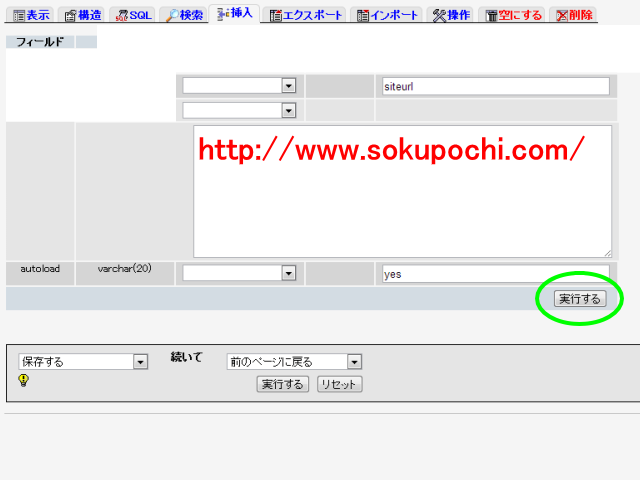The image size is (640, 480).
Task: Select the 挿入 (Insert) tab
Action: pyautogui.click(x=234, y=13)
